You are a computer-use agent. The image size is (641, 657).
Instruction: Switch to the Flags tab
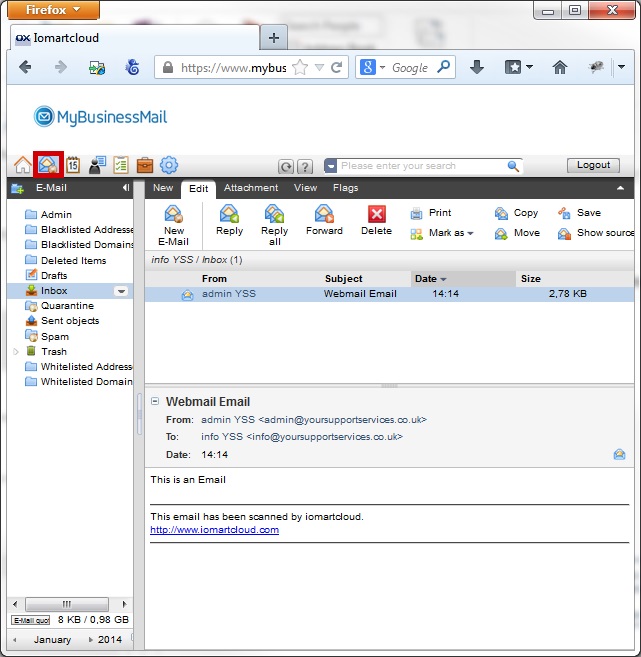[x=346, y=187]
